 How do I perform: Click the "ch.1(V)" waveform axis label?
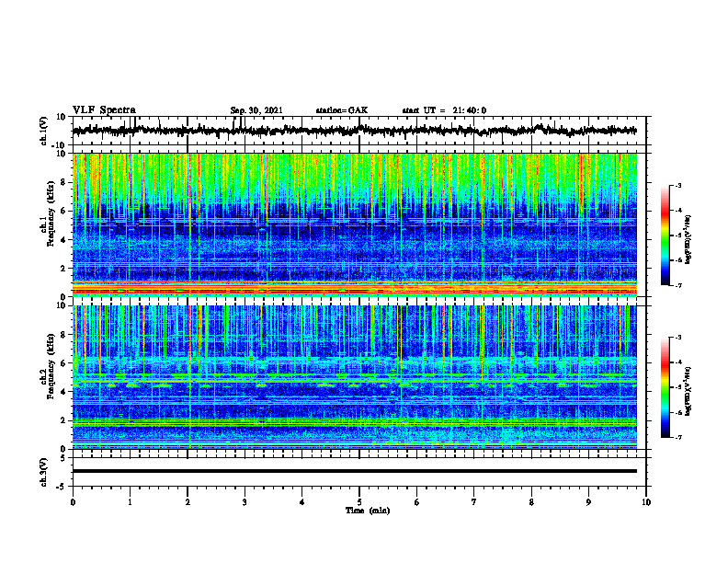click(x=44, y=131)
